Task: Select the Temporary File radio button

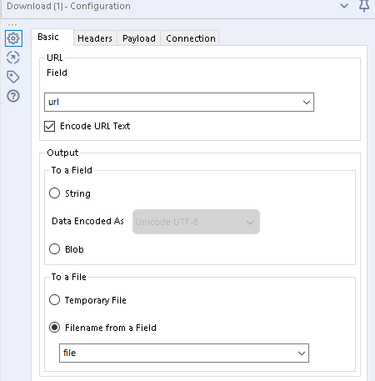Action: coord(54,300)
